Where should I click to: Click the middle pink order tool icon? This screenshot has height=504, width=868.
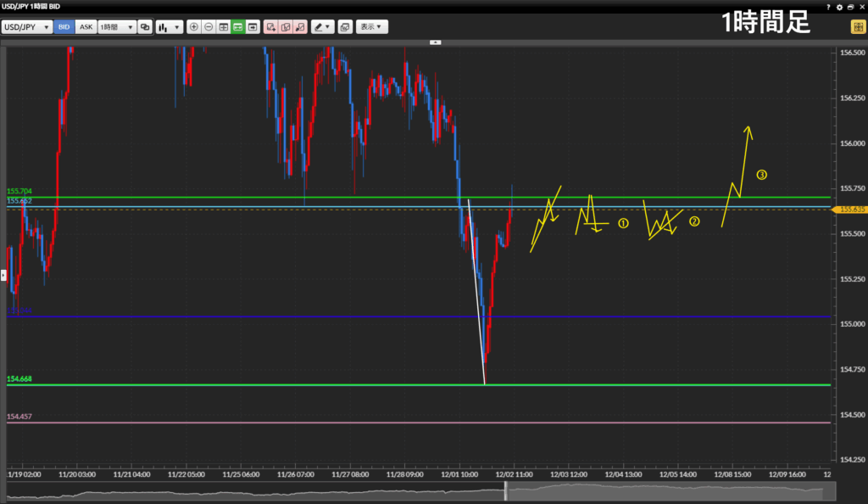(x=285, y=27)
